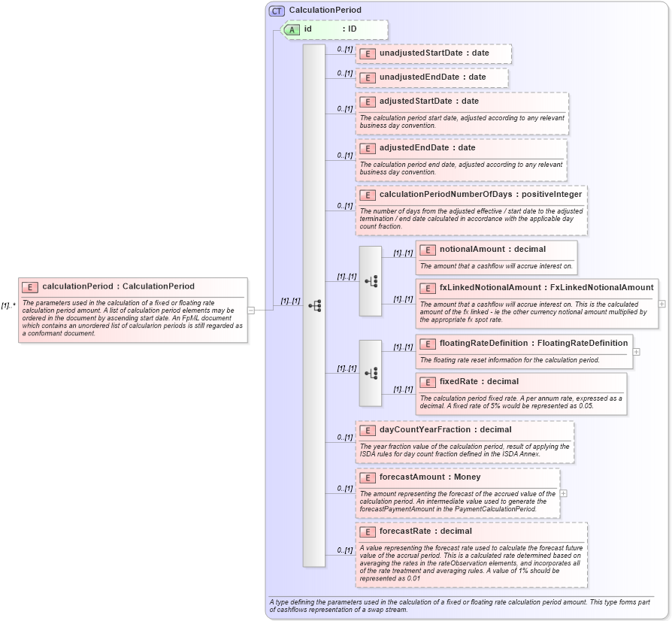The height and width of the screenshot is (621, 672).
Task: Select the CT icon in the CalculationPeriod header
Action: (276, 10)
